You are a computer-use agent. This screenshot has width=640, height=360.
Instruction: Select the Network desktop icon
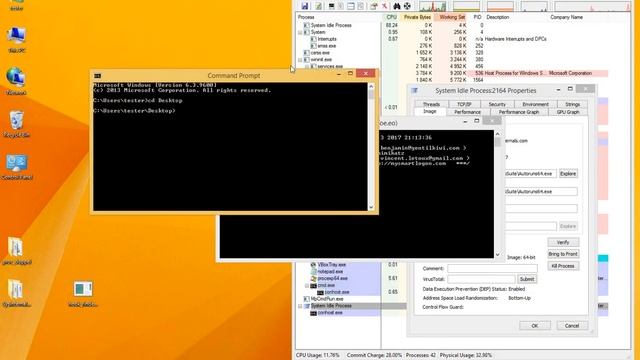16,82
